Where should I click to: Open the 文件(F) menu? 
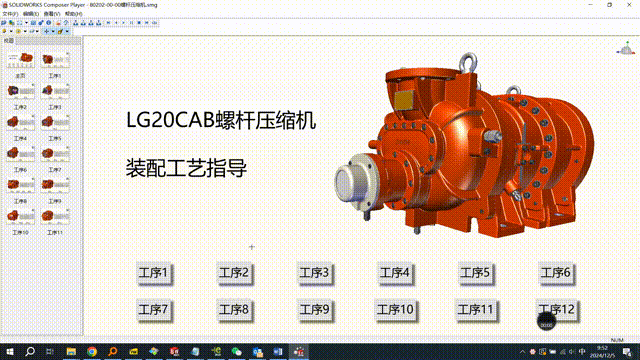[10, 13]
